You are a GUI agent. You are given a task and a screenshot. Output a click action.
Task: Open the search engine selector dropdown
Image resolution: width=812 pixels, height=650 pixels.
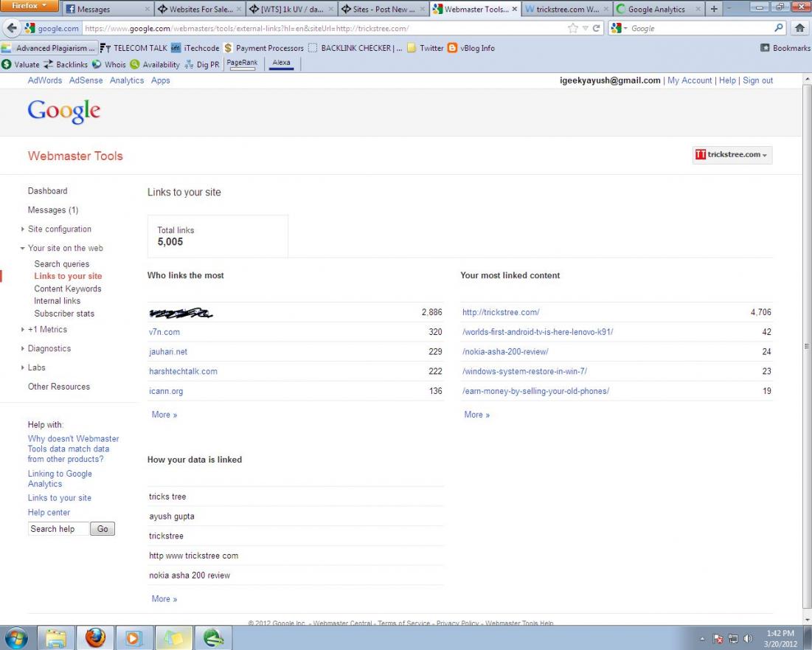[618, 29]
